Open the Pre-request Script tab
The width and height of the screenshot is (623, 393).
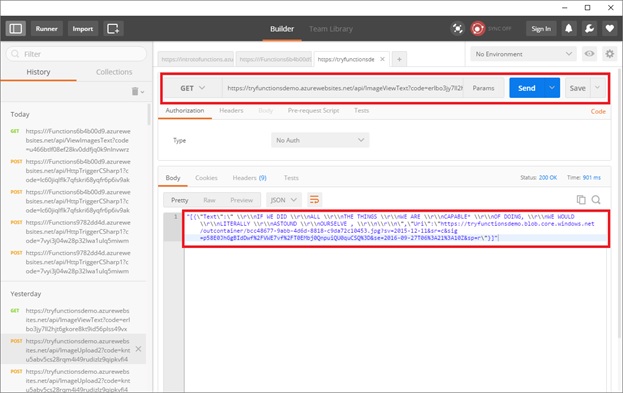tap(313, 110)
